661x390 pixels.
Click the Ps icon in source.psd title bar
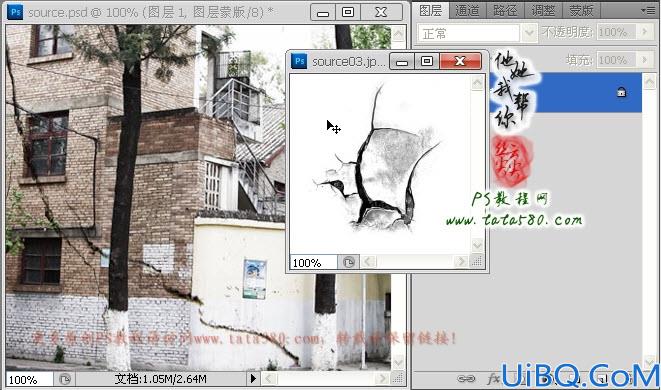click(16, 12)
